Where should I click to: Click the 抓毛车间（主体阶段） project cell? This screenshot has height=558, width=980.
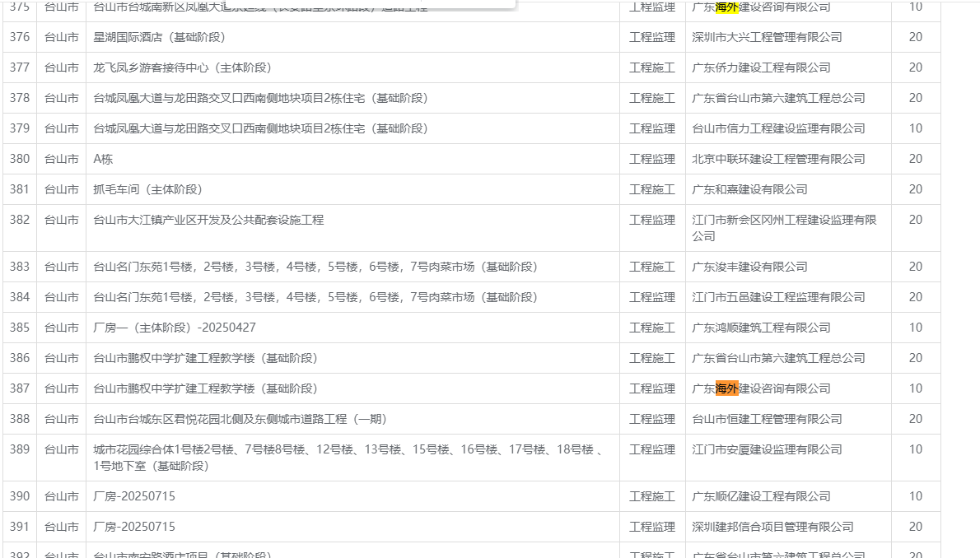point(147,189)
